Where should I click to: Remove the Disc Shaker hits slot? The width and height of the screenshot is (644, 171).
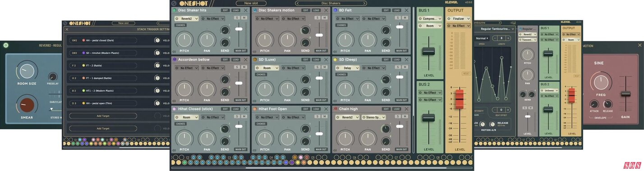pos(246,10)
